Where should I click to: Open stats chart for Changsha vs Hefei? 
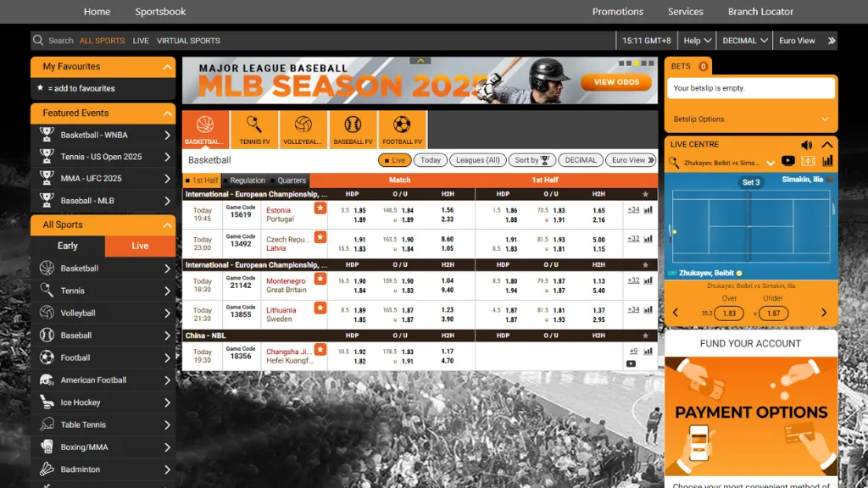[648, 352]
